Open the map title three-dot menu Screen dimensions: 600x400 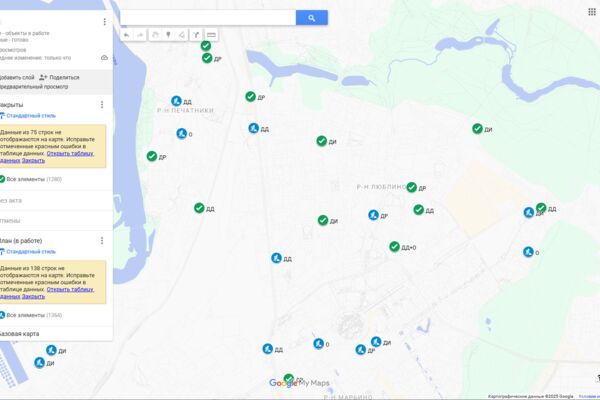(104, 22)
